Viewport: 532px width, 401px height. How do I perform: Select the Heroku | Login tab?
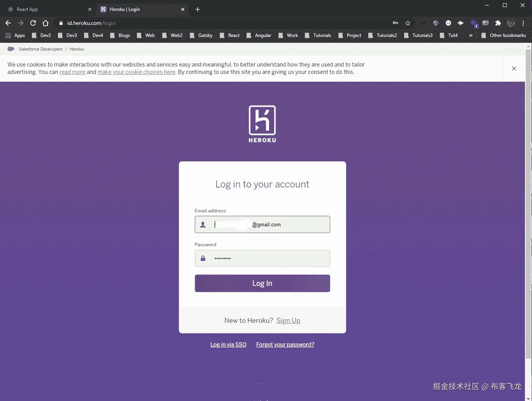142,9
